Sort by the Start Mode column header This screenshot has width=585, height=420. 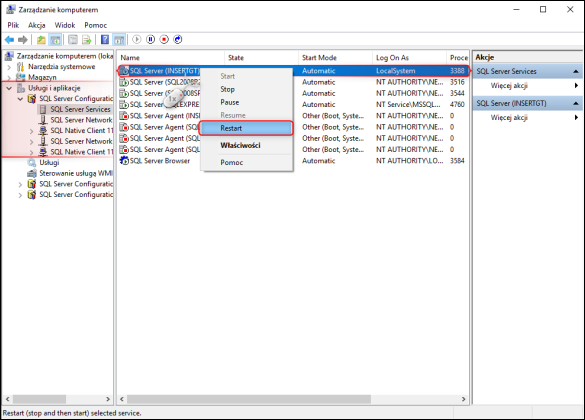pyautogui.click(x=335, y=58)
